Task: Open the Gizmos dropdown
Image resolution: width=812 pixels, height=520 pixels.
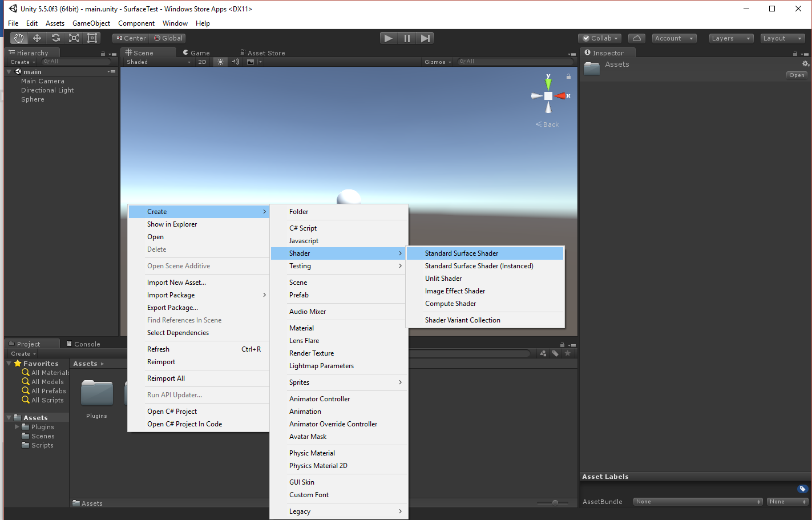Action: tap(438, 62)
